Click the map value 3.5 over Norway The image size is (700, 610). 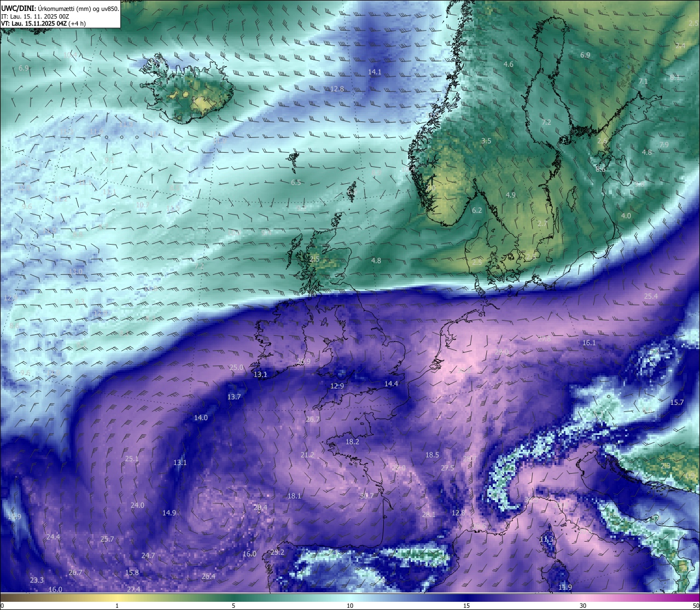[x=486, y=141]
